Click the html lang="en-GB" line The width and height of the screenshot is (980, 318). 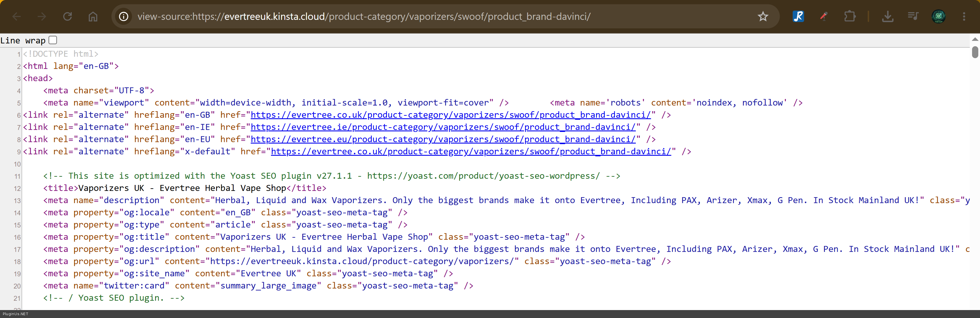[x=71, y=66]
